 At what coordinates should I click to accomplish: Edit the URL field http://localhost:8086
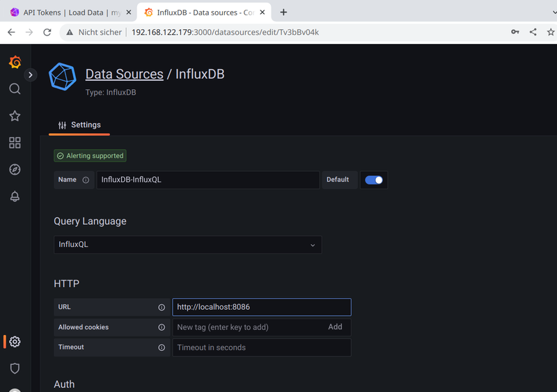tap(262, 307)
